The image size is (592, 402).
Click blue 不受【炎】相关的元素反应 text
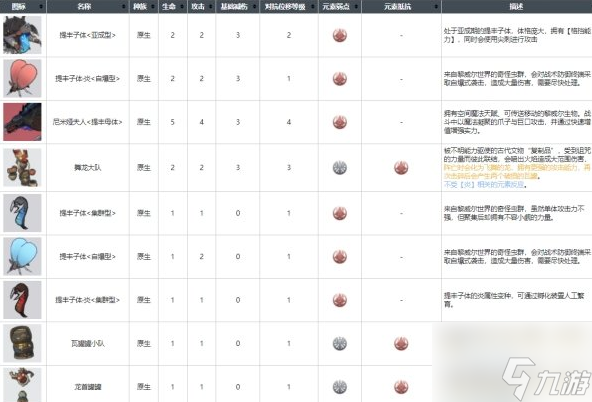click(486, 185)
